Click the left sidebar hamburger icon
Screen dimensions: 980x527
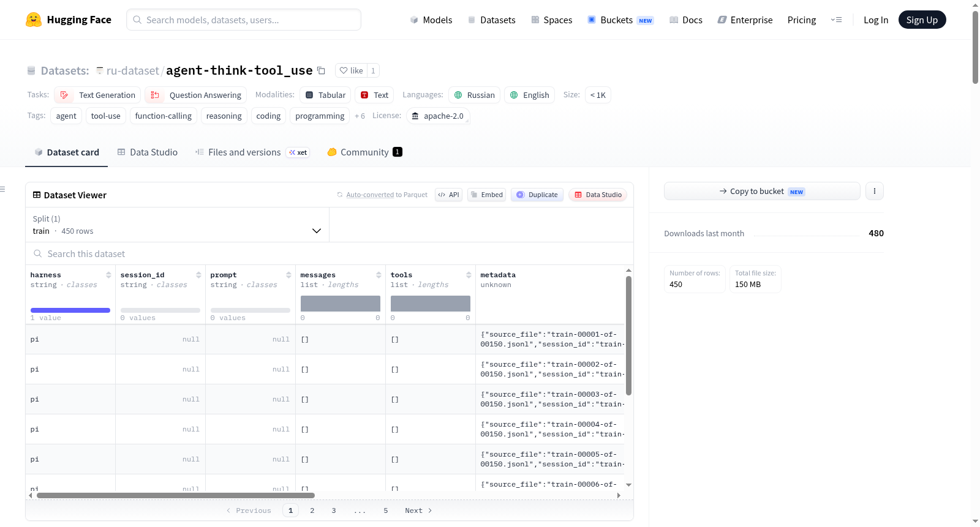pos(2,189)
